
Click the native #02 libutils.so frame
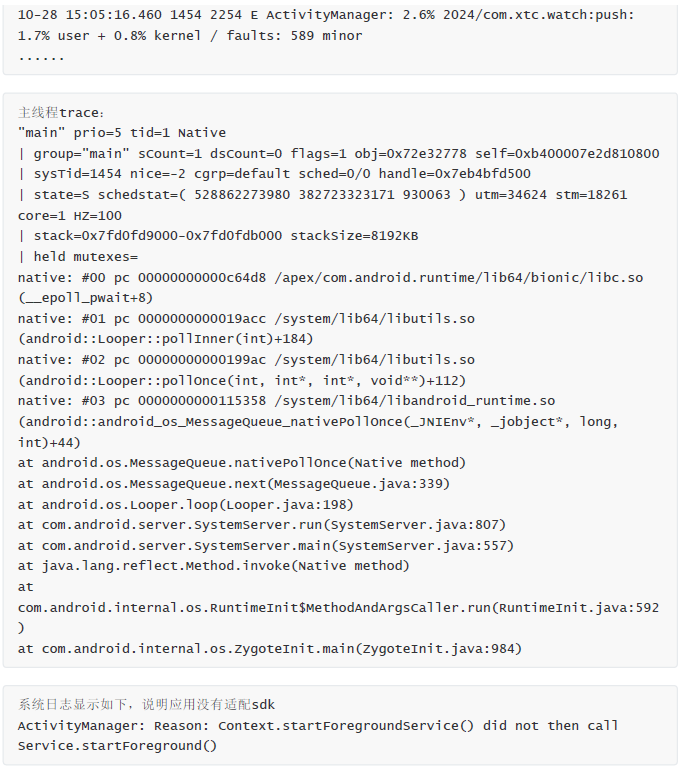(246, 360)
